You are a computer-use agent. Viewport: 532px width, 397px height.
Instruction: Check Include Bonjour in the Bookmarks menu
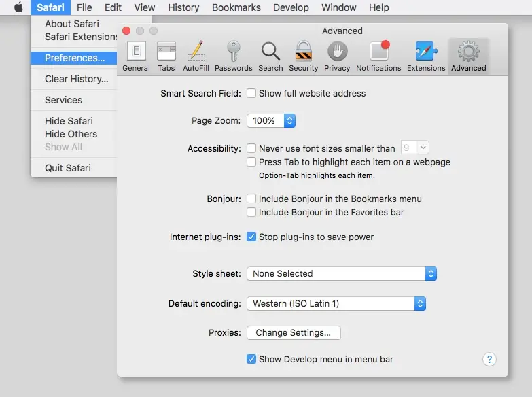[251, 198]
